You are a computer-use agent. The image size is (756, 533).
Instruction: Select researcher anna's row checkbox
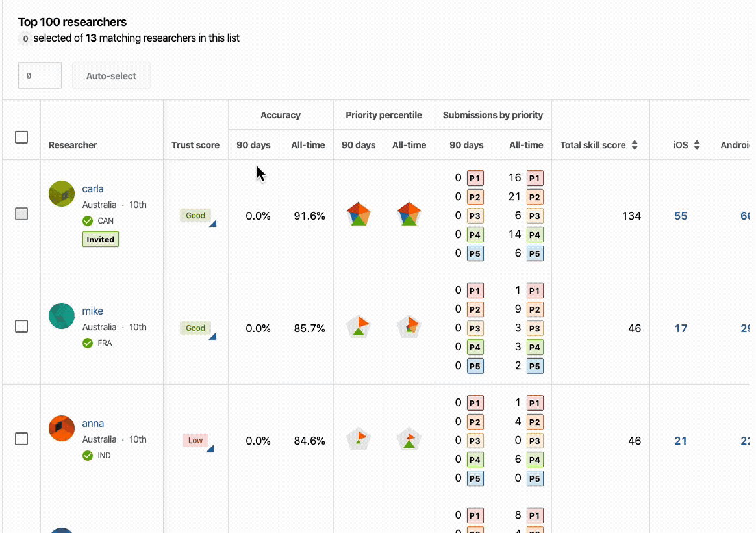coord(21,439)
